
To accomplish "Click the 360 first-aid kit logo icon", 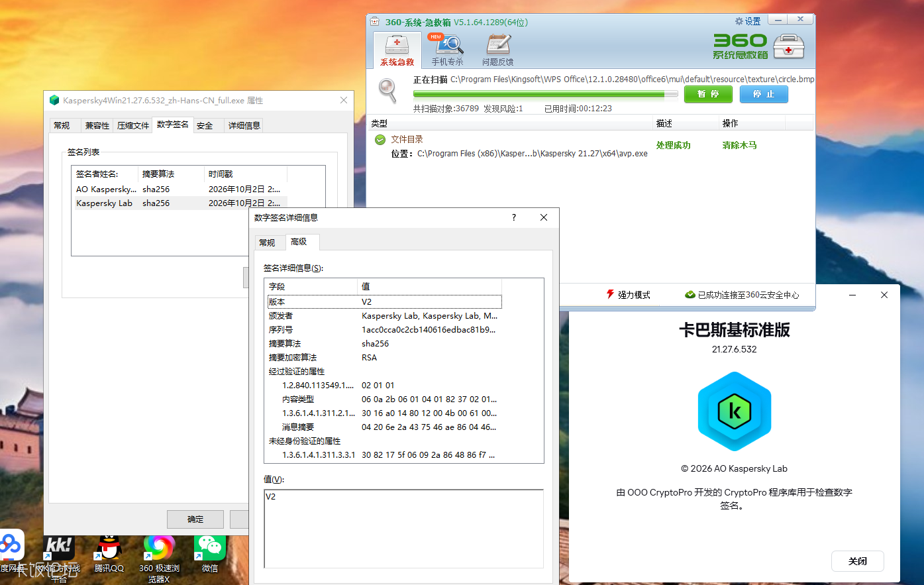I will 789,46.
